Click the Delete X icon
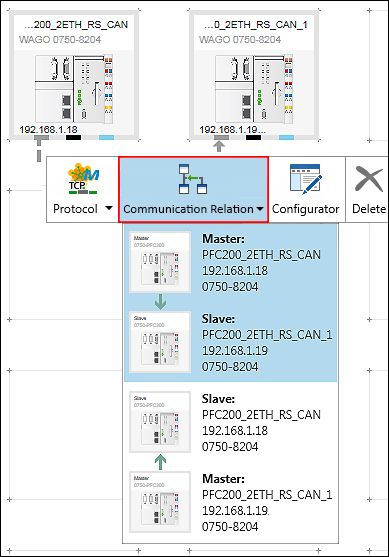 point(369,179)
